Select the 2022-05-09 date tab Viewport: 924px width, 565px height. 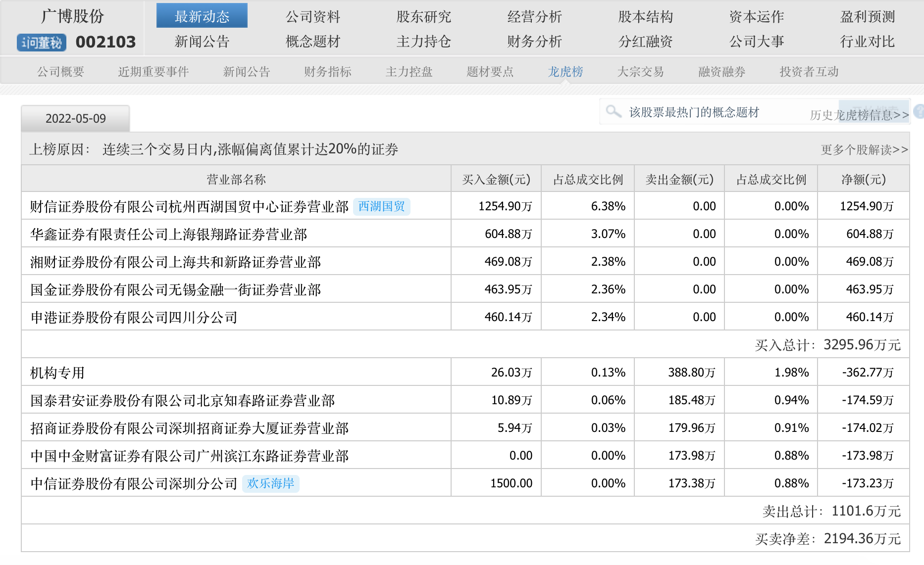pos(75,119)
